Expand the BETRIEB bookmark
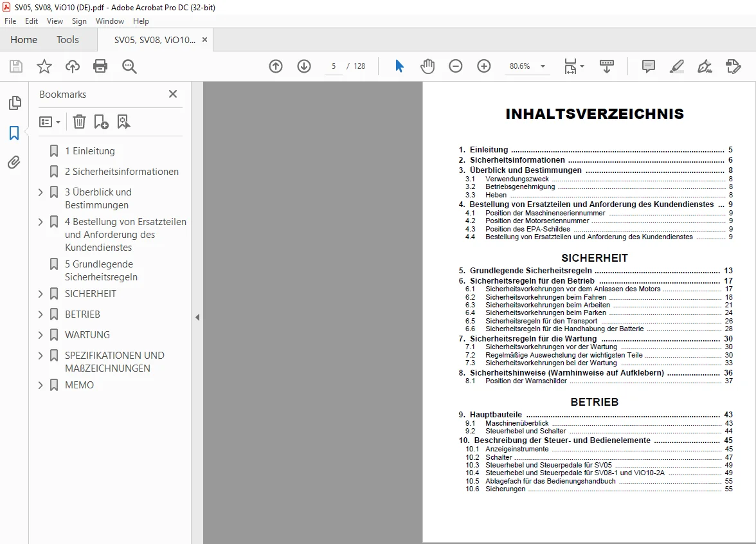 click(x=40, y=314)
